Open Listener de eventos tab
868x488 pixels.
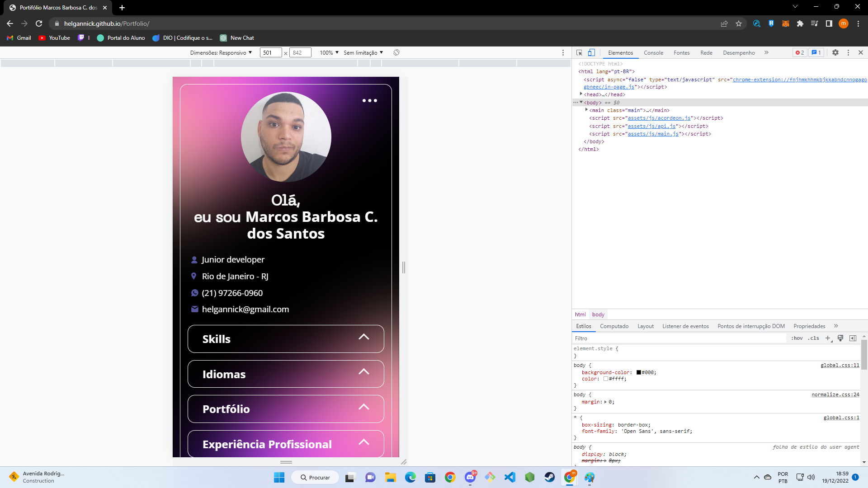685,326
